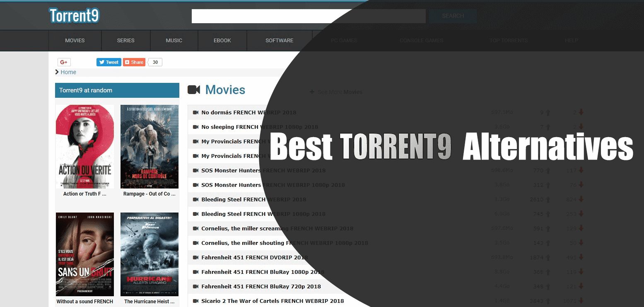Image resolution: width=644 pixels, height=307 pixels.
Task: Click the Rampage - Out of Co ... title
Action: click(x=150, y=194)
